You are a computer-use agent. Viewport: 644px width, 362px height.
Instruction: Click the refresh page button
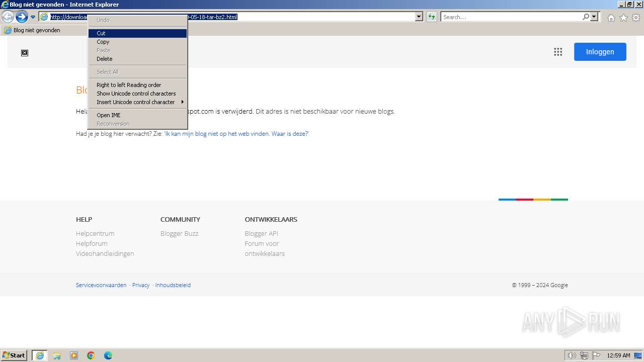tap(431, 17)
